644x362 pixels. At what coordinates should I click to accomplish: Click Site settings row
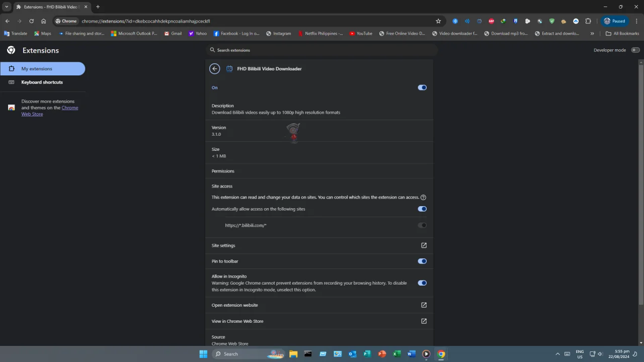click(319, 245)
